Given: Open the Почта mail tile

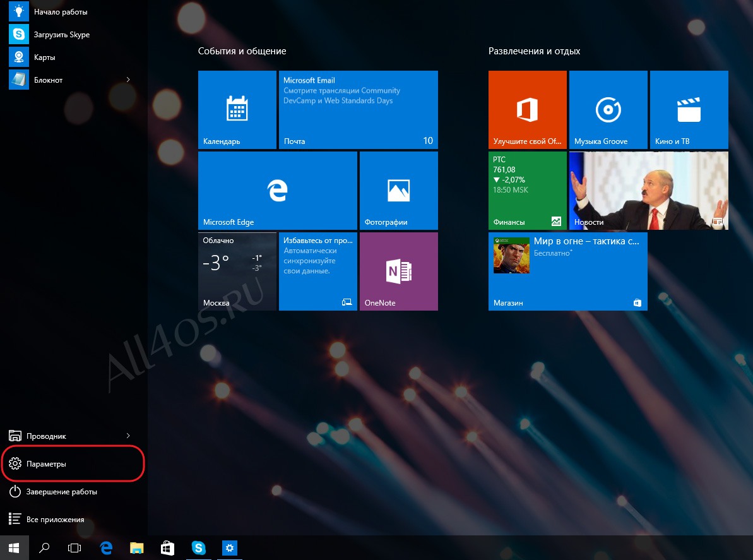Looking at the screenshot, I should [359, 109].
